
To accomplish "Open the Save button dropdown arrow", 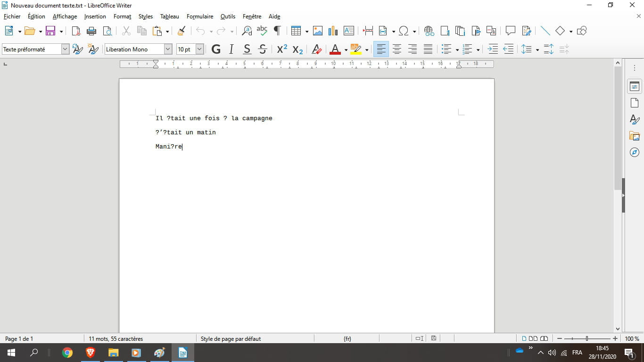I will (x=61, y=32).
